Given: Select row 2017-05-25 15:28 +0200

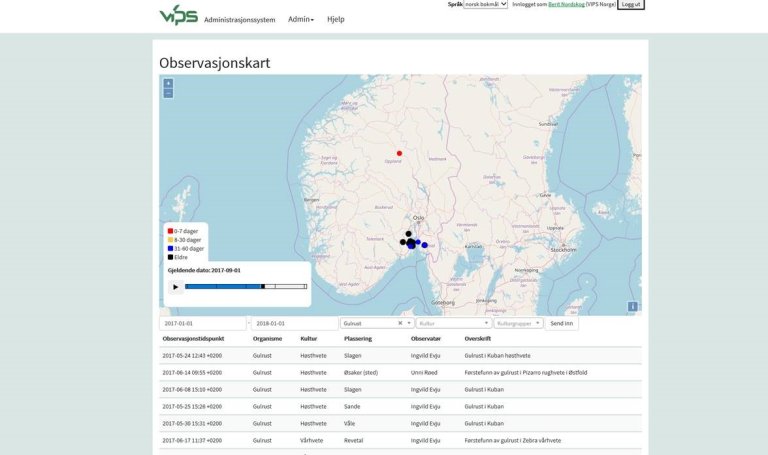Looking at the screenshot, I should [400, 407].
